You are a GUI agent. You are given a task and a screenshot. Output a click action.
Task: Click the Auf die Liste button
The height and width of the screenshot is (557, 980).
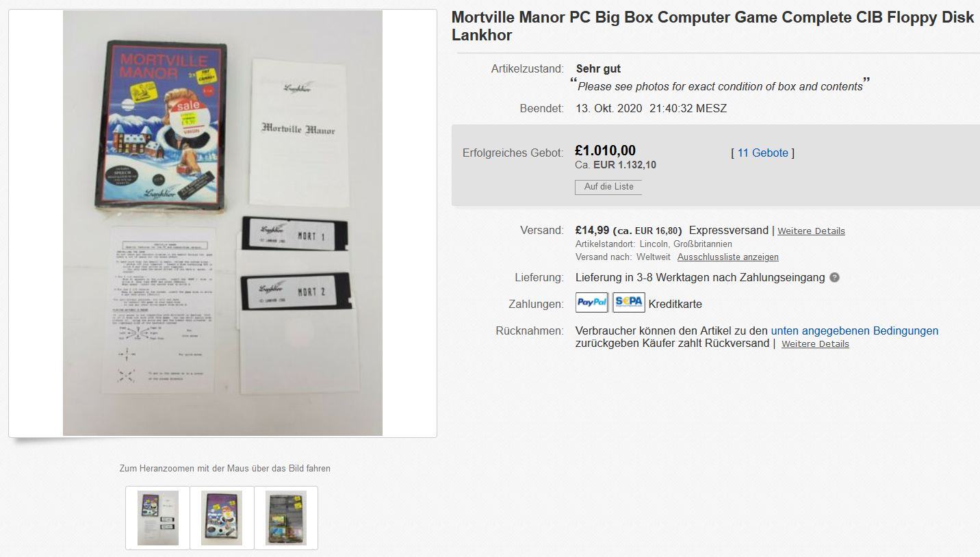pos(608,187)
